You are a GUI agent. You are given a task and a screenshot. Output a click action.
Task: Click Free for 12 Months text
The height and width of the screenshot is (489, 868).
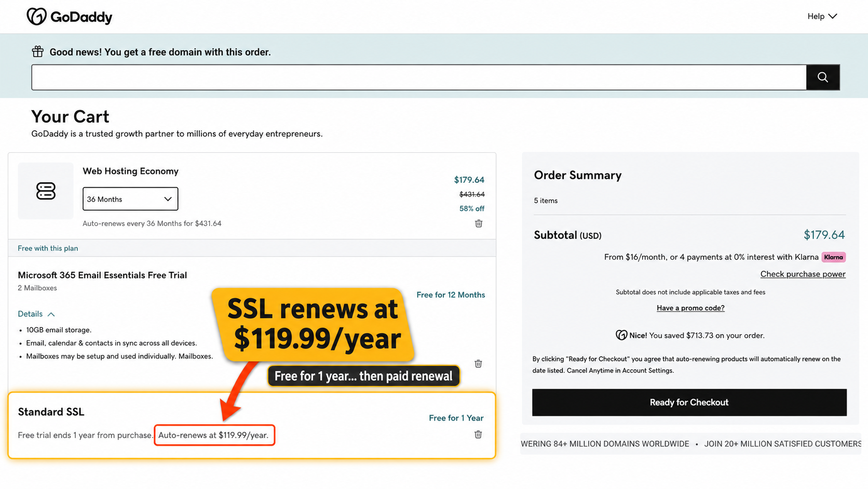click(x=451, y=295)
